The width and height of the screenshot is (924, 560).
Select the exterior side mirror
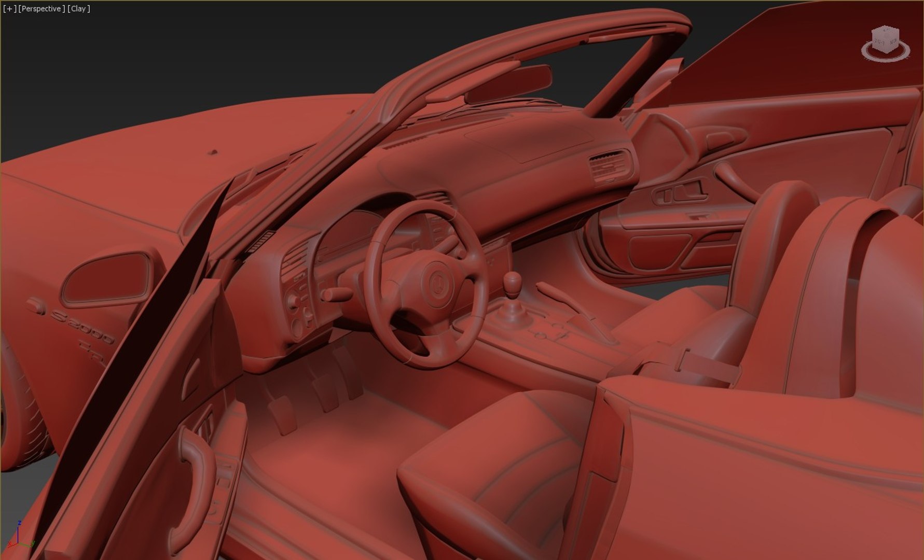tap(107, 279)
